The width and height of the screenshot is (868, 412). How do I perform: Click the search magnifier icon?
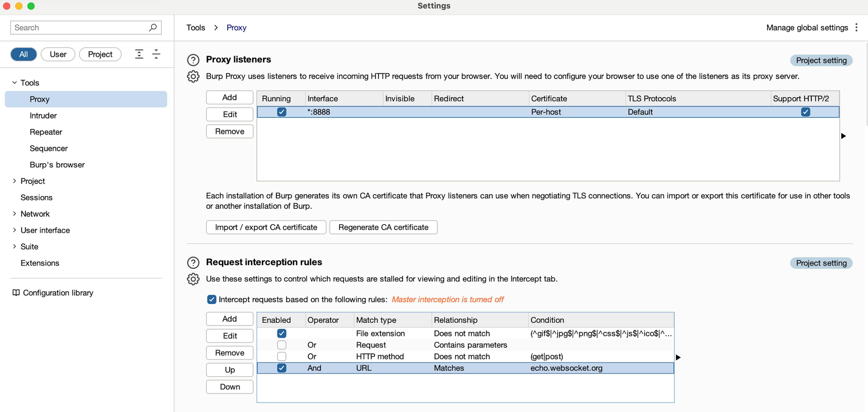coord(153,28)
